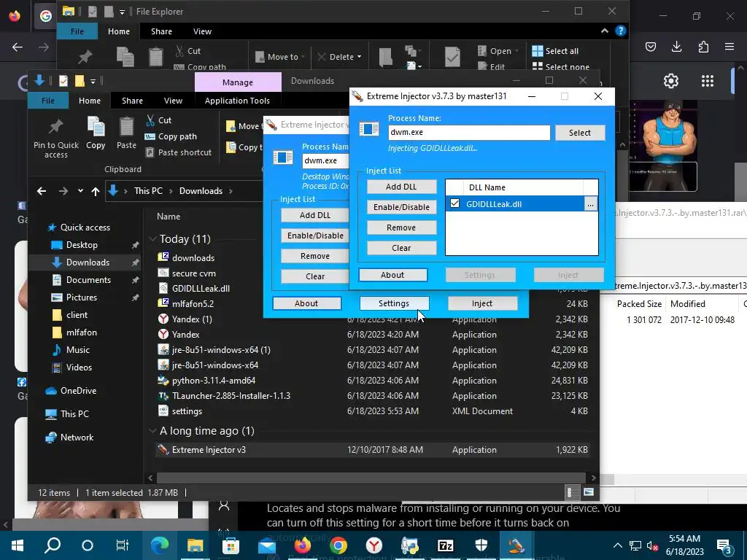Switch to the View tab in Downloads Explorer

(x=173, y=101)
